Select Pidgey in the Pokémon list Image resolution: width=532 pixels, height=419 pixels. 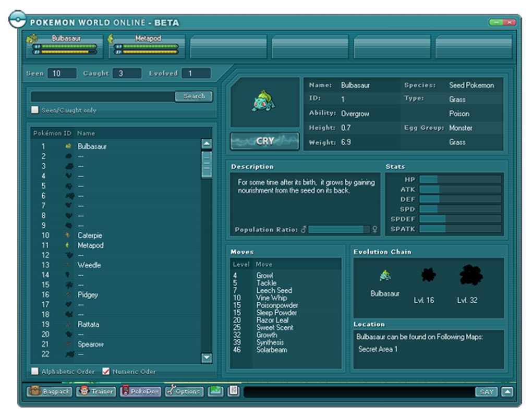coord(115,294)
